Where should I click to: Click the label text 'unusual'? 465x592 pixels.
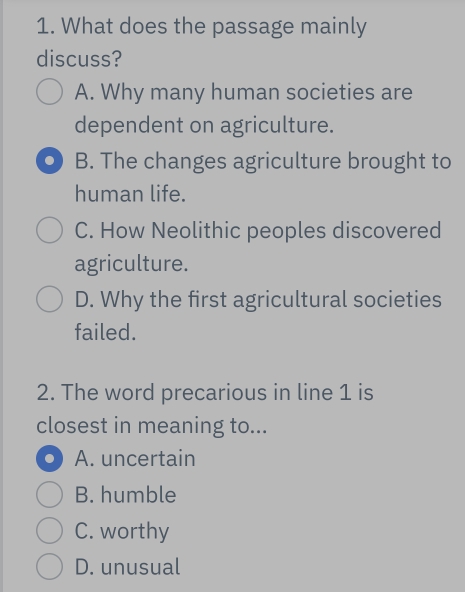coord(140,567)
